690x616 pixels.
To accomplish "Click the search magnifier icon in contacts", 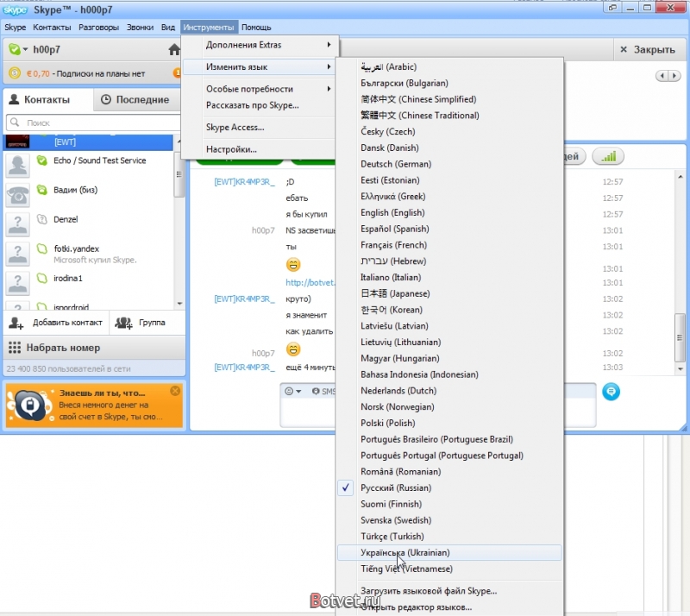I will pos(15,122).
